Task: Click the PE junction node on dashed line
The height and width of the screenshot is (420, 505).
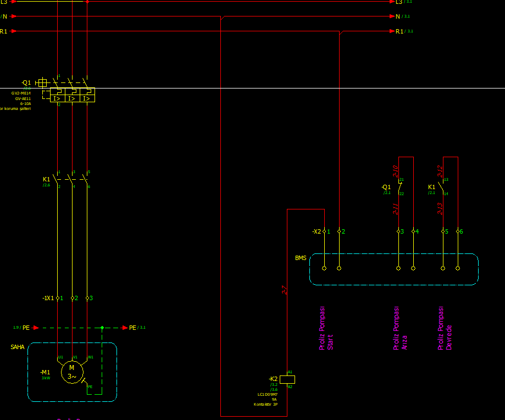Action: tap(102, 328)
